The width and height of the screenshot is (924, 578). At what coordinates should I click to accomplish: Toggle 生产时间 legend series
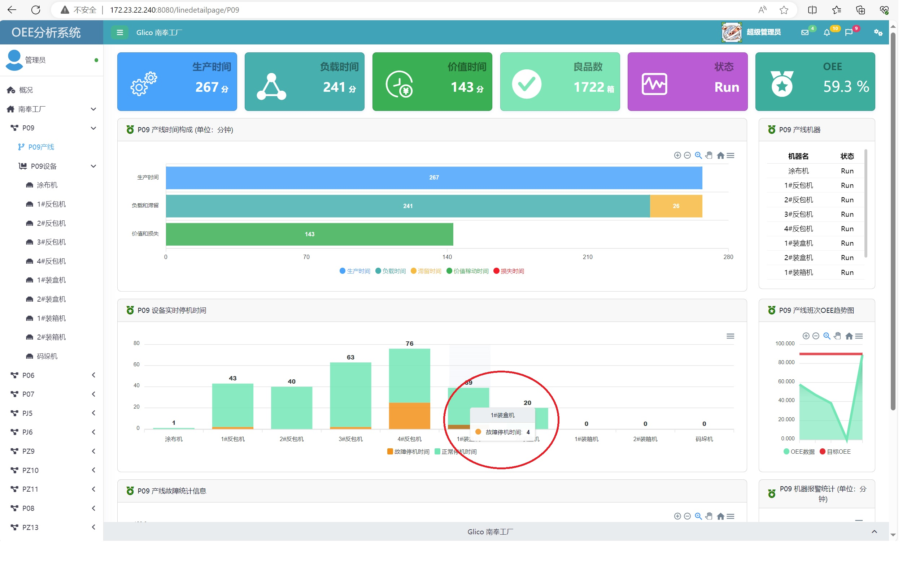355,271
